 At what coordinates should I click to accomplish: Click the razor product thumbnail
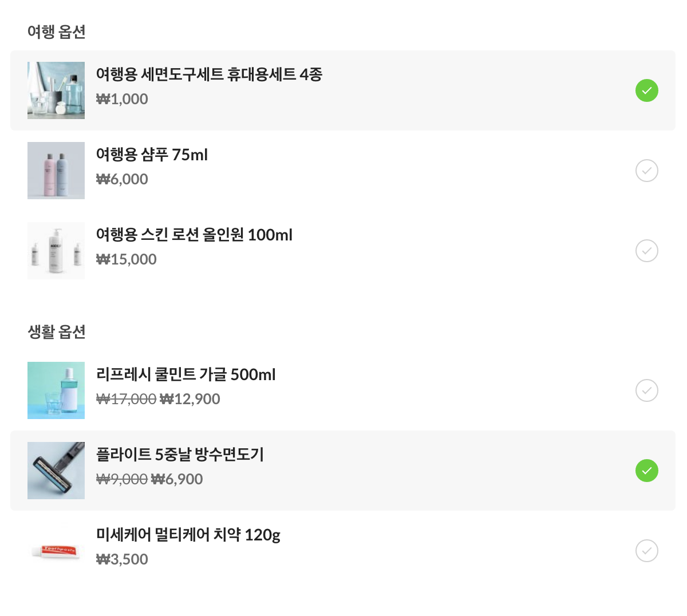[56, 471]
